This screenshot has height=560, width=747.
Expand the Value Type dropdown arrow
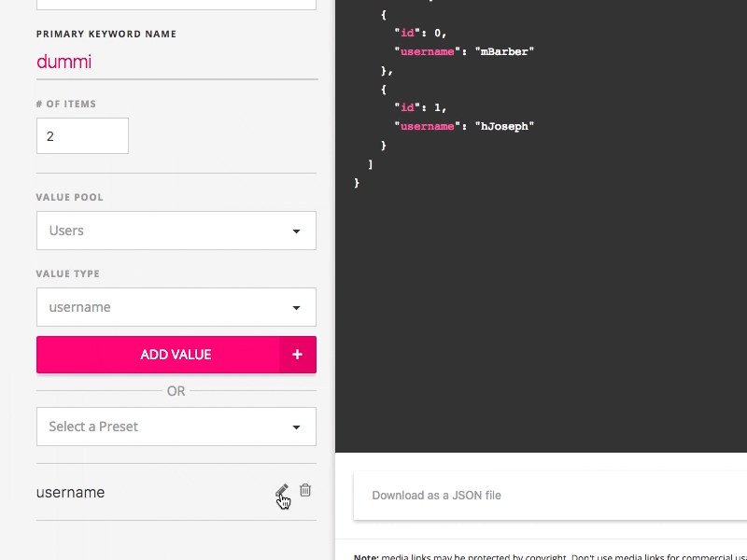pos(296,308)
